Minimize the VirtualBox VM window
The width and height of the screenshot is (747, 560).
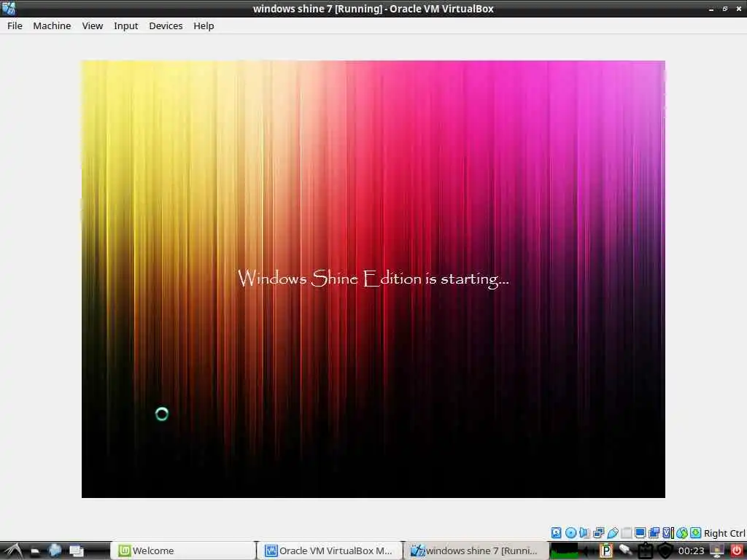(x=711, y=9)
